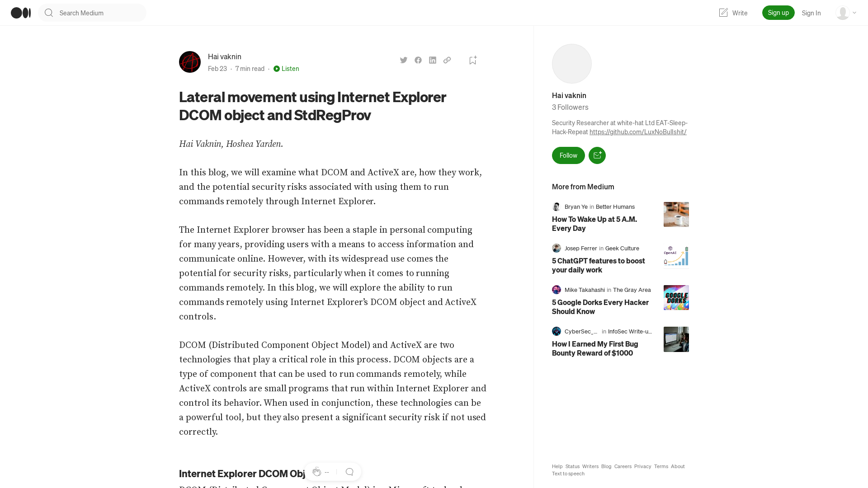
Task: Click the subscribe icon next to Follow
Action: (x=597, y=155)
